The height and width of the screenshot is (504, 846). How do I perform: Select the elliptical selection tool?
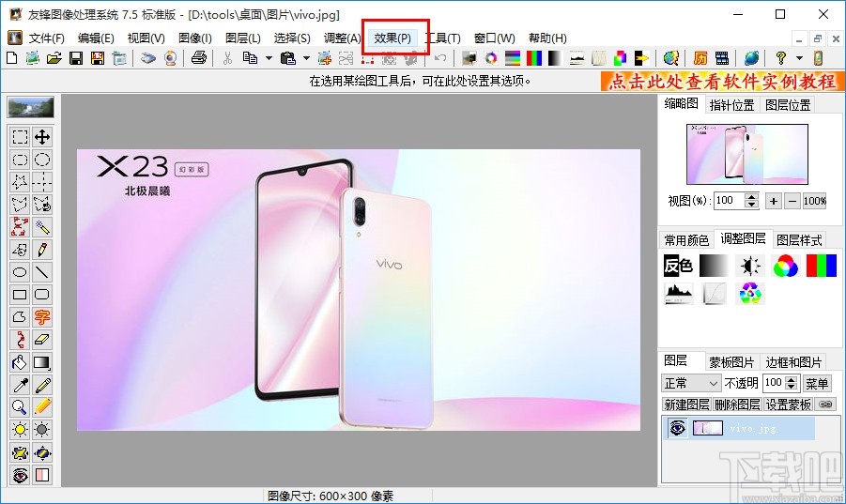[42, 160]
